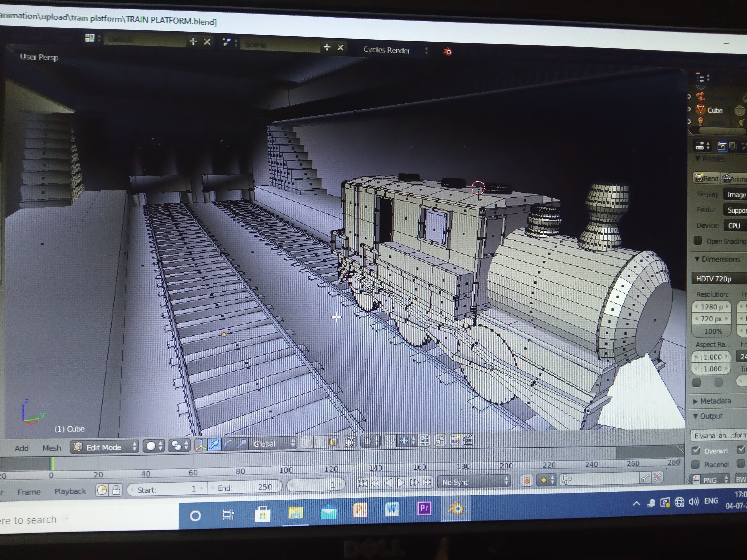Viewport: 747px width, 560px height.
Task: Open the Add menu
Action: [21, 448]
